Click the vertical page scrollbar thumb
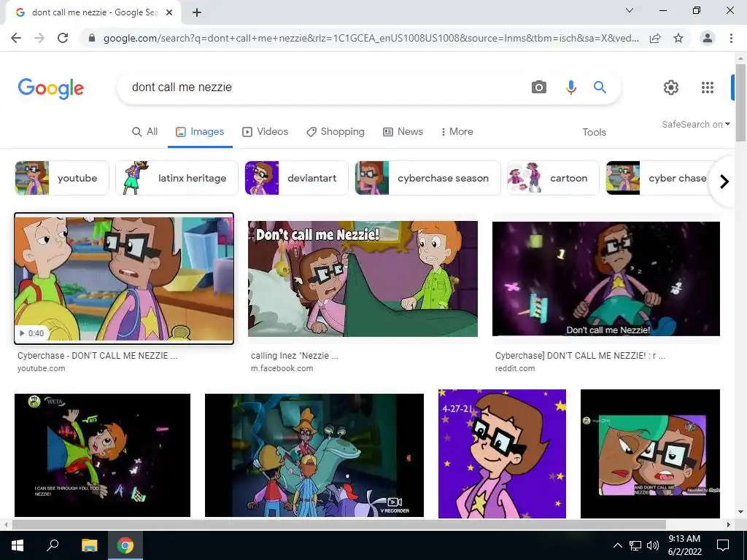 (740, 102)
